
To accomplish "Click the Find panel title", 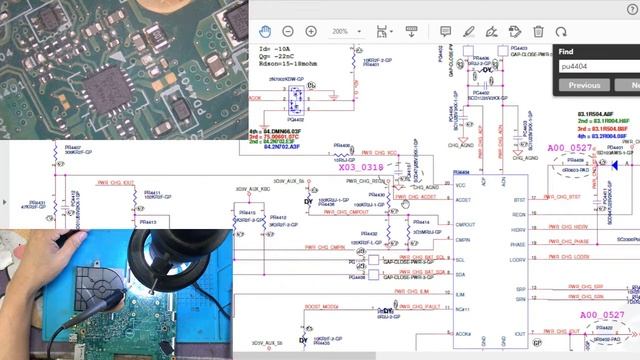I will coord(566,52).
